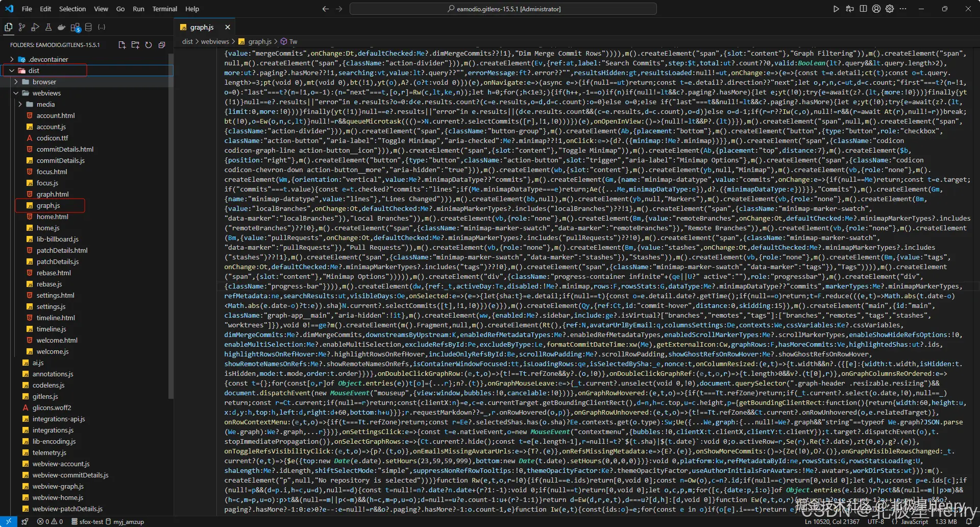Click the errors and warnings status counter

click(x=50, y=521)
